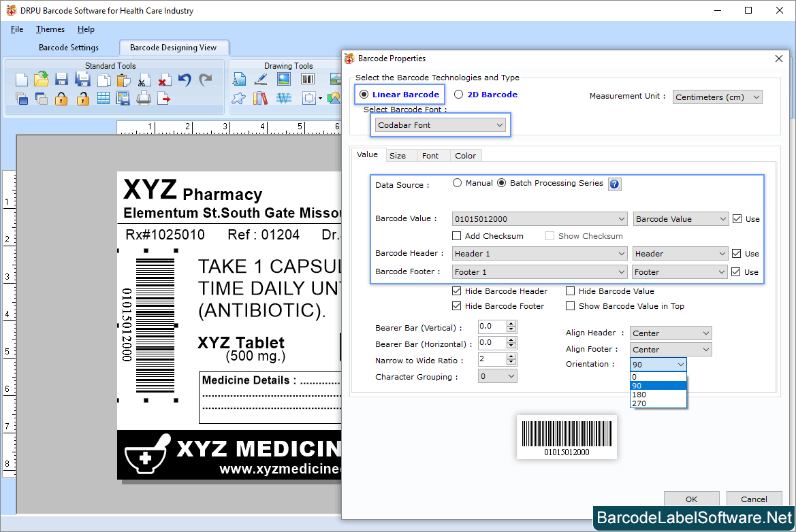Viewport: 796px width, 532px height.
Task: Toggle the Use checkbox for Barcode Header
Action: click(x=736, y=254)
